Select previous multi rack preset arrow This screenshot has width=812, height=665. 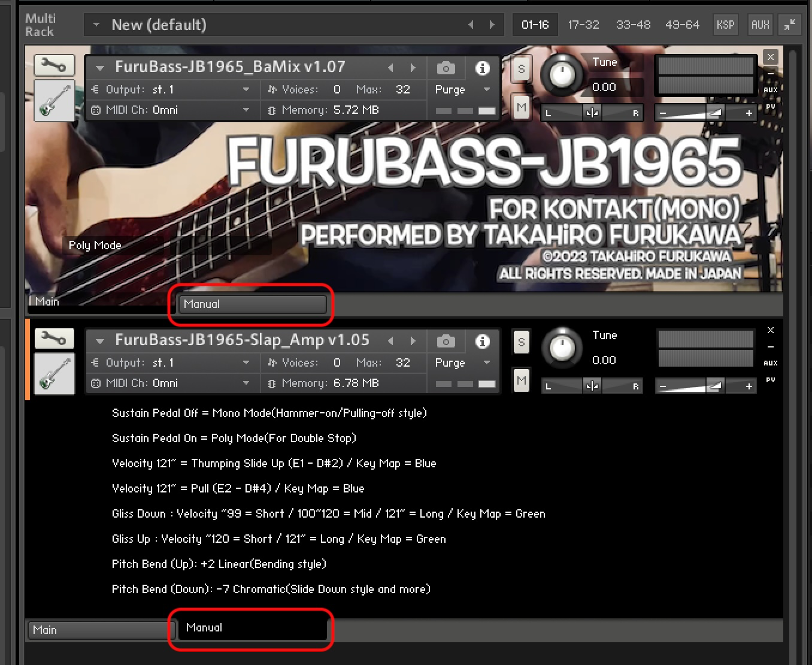click(471, 25)
